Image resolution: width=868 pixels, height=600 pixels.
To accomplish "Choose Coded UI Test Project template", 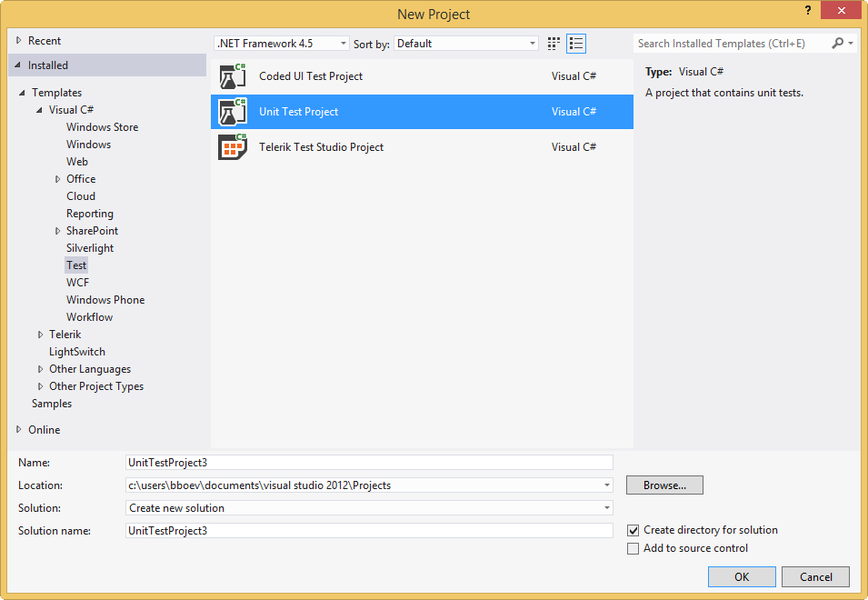I will coord(422,76).
